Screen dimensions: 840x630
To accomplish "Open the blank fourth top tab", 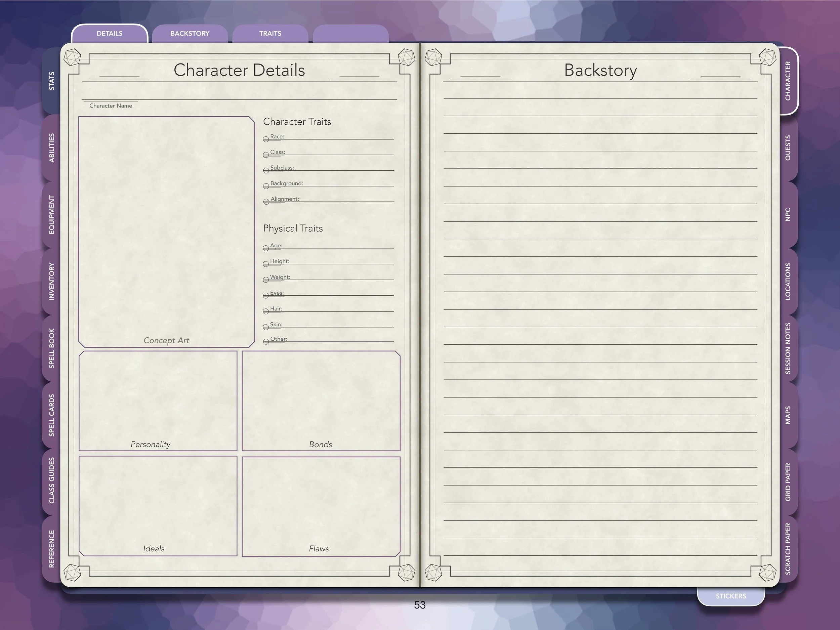I will [x=350, y=33].
